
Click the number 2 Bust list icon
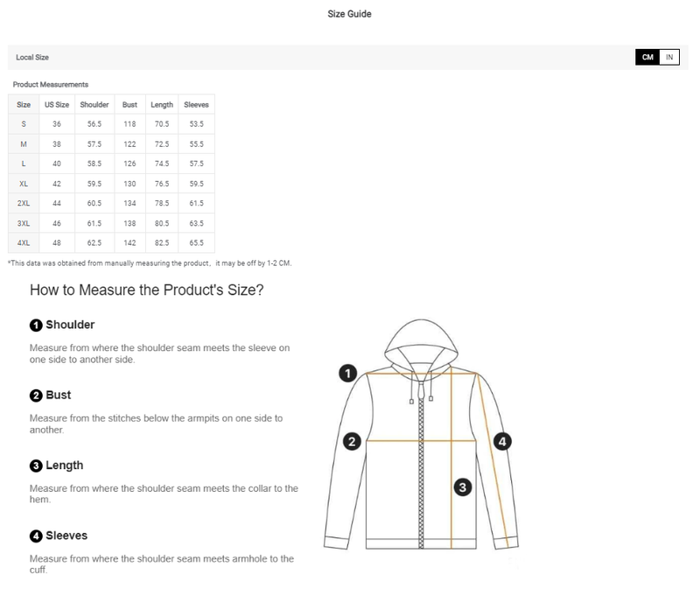36,395
